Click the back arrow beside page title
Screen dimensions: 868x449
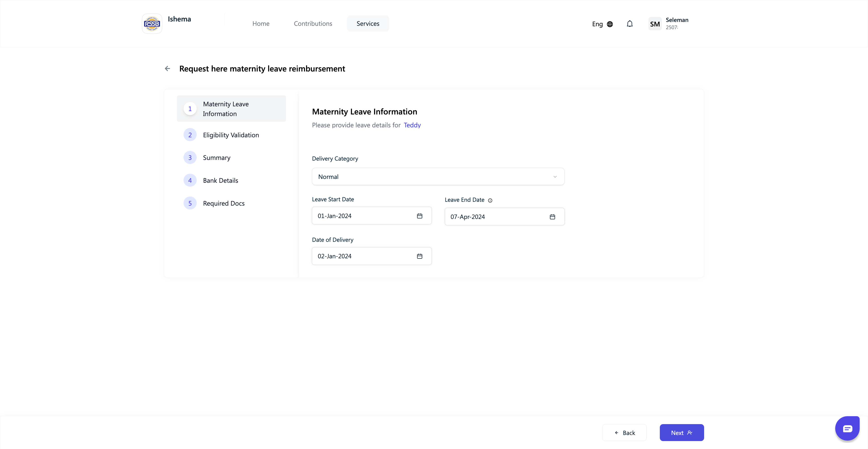click(x=167, y=69)
